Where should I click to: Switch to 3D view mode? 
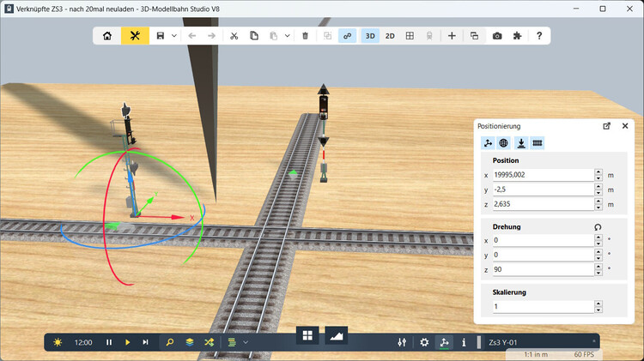coord(370,36)
